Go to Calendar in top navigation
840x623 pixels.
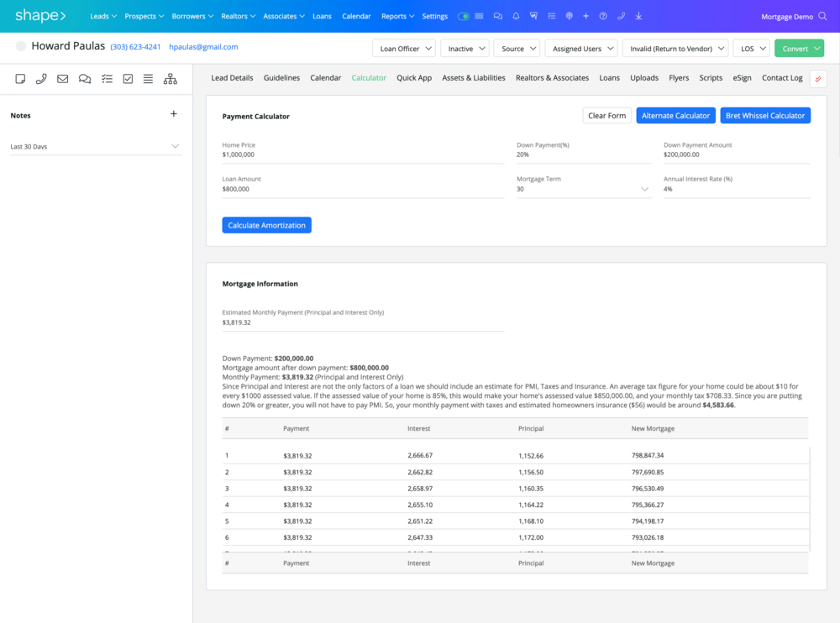(x=356, y=16)
